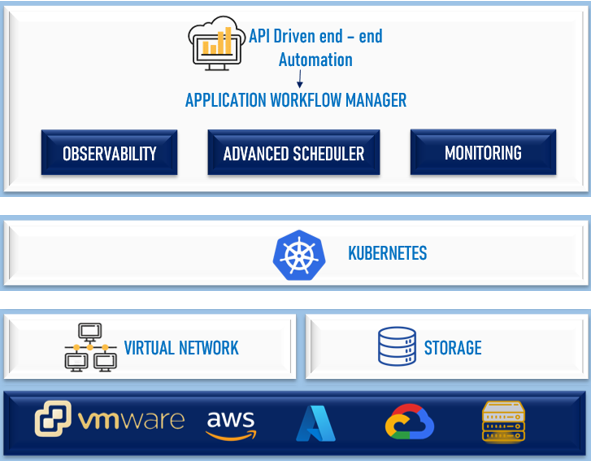Select the Microsoft Azure logo
The height and width of the screenshot is (461, 592).
316,423
